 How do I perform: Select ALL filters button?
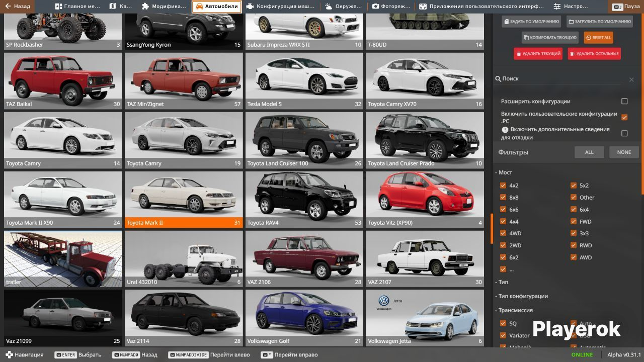[589, 152]
